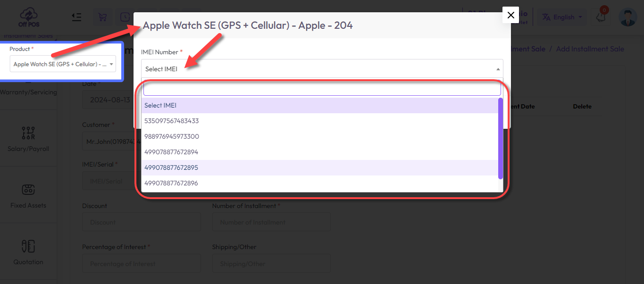This screenshot has height=284, width=644.
Task: Open the Quotation sidebar icon
Action: point(28,246)
